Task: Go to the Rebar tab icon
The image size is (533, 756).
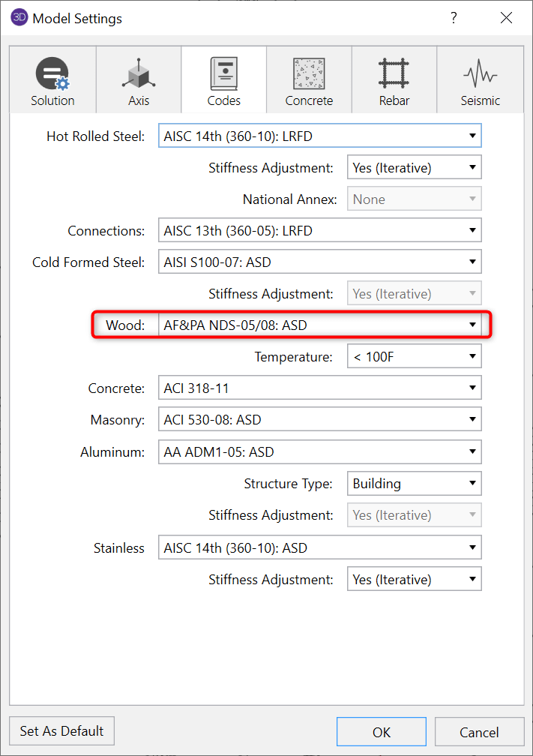Action: [x=394, y=75]
